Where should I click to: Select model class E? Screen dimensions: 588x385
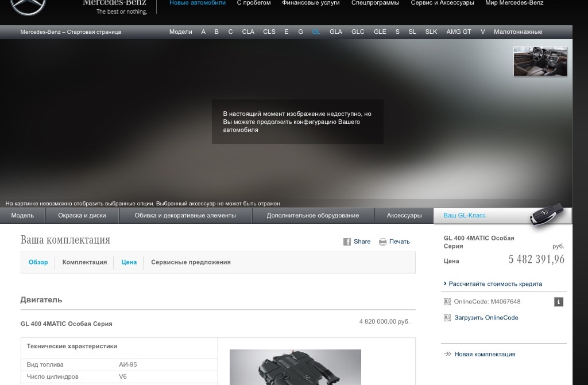click(287, 32)
